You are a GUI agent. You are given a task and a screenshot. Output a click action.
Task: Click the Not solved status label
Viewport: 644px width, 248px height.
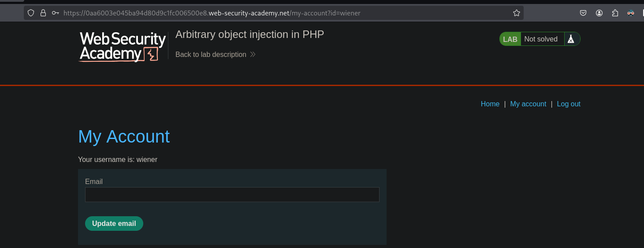click(x=541, y=39)
